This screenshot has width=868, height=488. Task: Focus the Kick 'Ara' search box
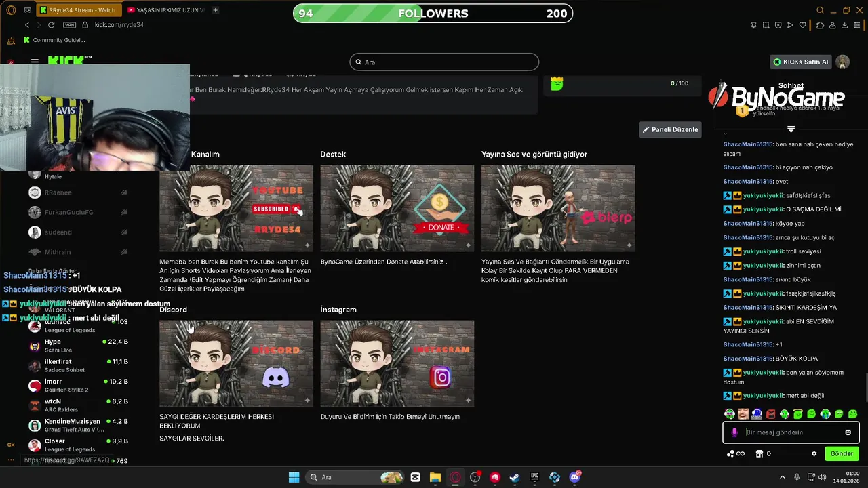pyautogui.click(x=444, y=62)
